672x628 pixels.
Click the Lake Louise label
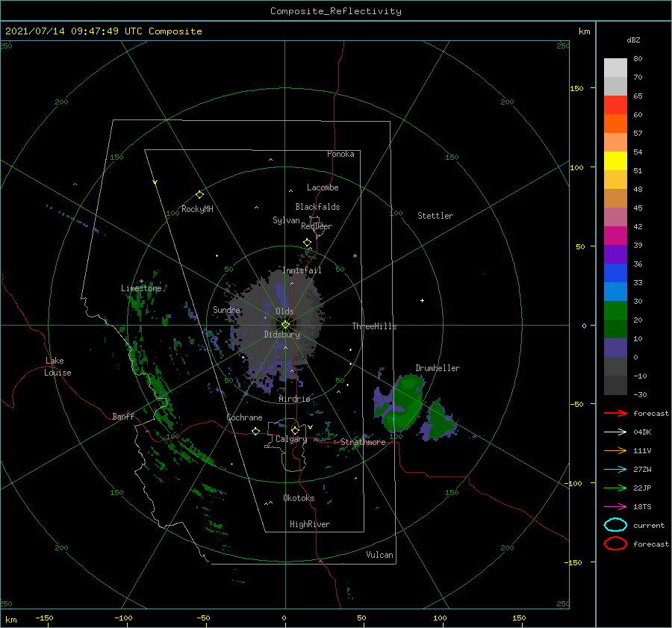[57, 367]
